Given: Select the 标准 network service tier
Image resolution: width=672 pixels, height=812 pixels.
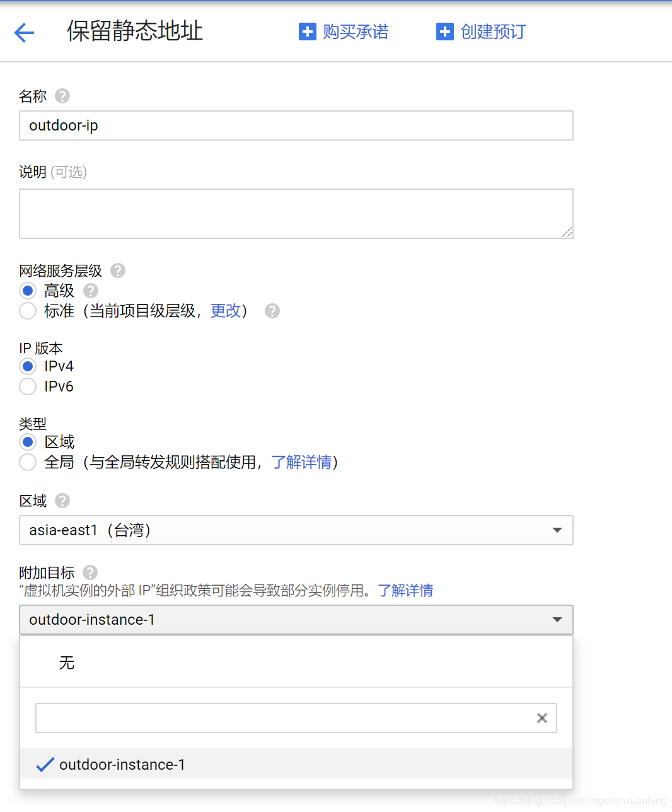Looking at the screenshot, I should (28, 311).
